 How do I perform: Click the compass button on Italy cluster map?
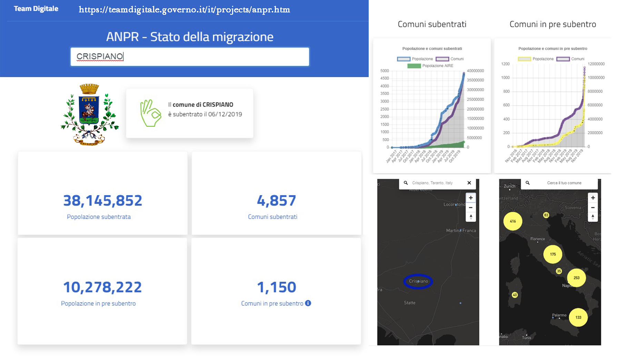click(593, 217)
